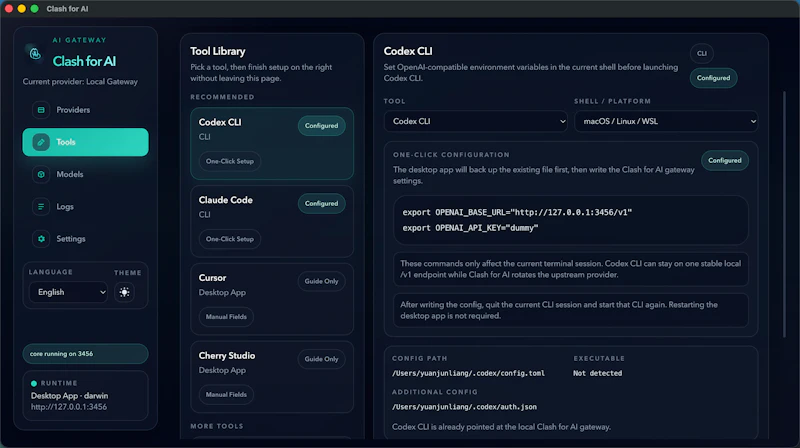800x448 pixels.
Task: Click the CLI tag in Codex CLI header
Action: (x=702, y=53)
